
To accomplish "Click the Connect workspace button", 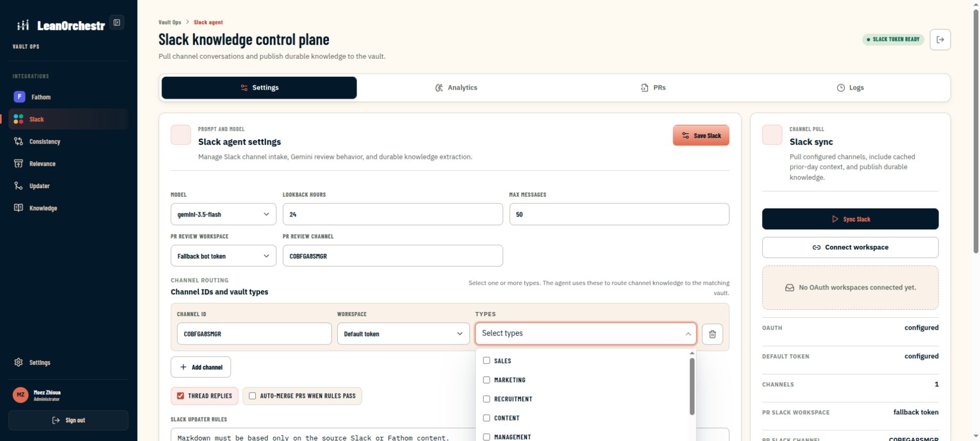I will coord(850,247).
